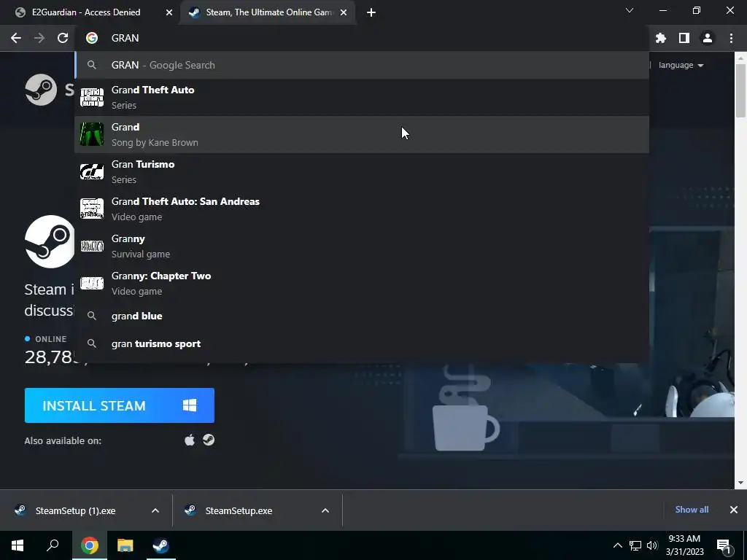
Task: Select the grand blue search suggestion
Action: 362,316
